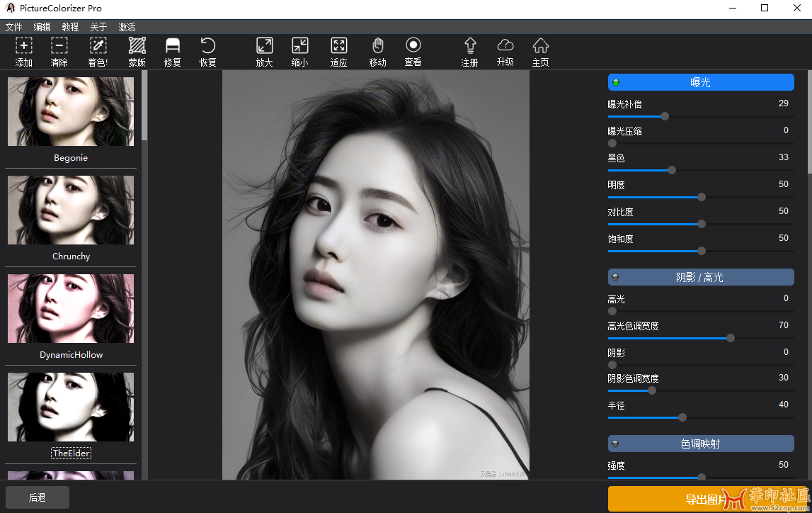This screenshot has height=513, width=812.
Task: Adjust the 对比度 slider
Action: coord(702,224)
